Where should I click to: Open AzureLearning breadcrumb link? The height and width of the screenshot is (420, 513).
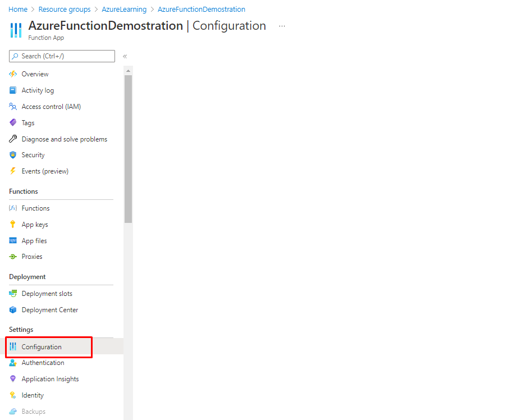point(124,9)
